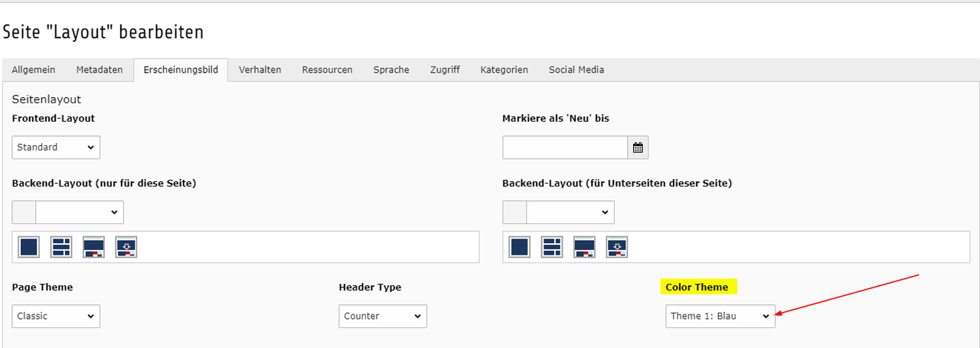Expand the Backend-Layout dropdown for this page
This screenshot has width=980, height=348.
pyautogui.click(x=79, y=212)
